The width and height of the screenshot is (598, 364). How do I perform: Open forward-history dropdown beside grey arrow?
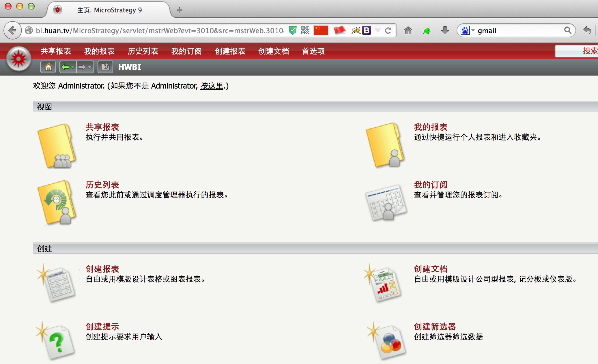(90, 67)
